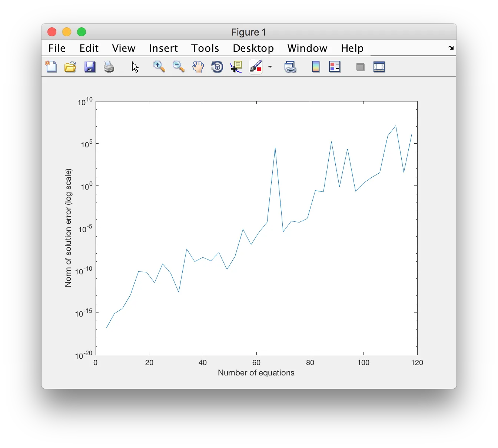This screenshot has width=498, height=448.
Task: Open the Tools menu
Action: point(205,48)
